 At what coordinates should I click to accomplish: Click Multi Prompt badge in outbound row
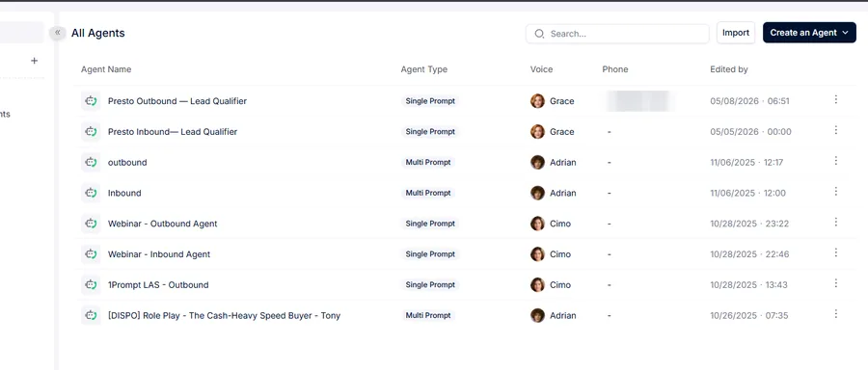428,163
